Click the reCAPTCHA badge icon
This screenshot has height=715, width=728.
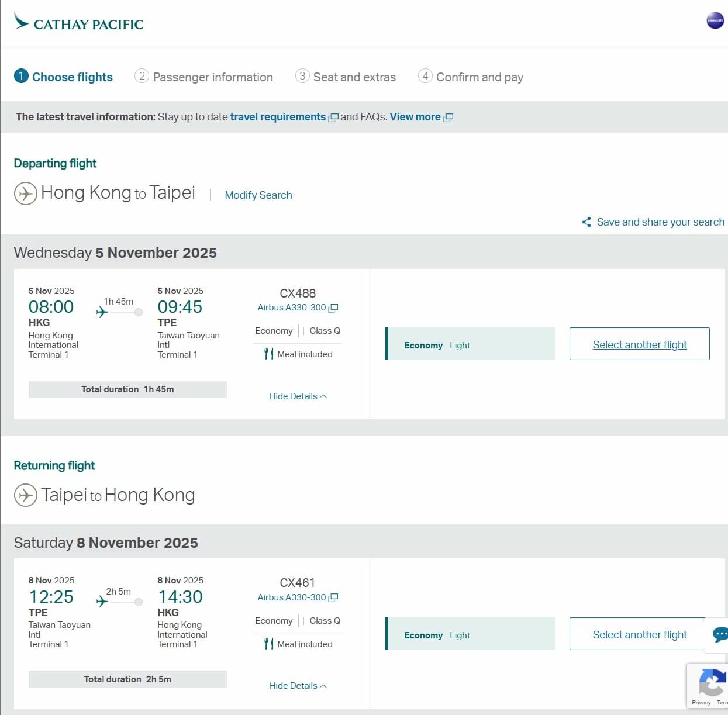(710, 683)
